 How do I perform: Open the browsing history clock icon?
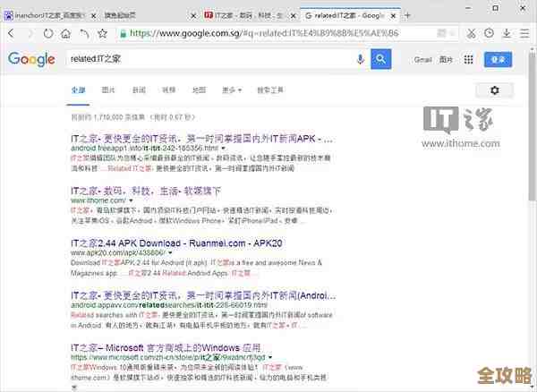tap(489, 33)
